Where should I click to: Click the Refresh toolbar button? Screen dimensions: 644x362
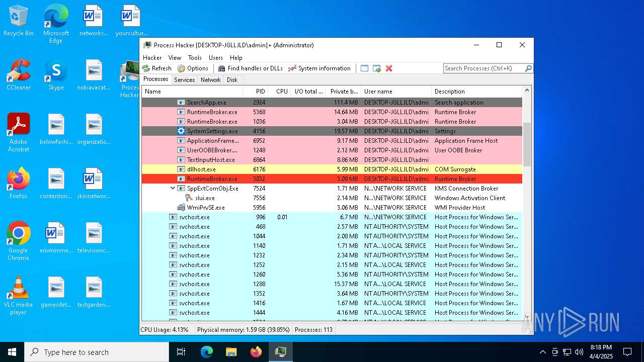pyautogui.click(x=157, y=68)
